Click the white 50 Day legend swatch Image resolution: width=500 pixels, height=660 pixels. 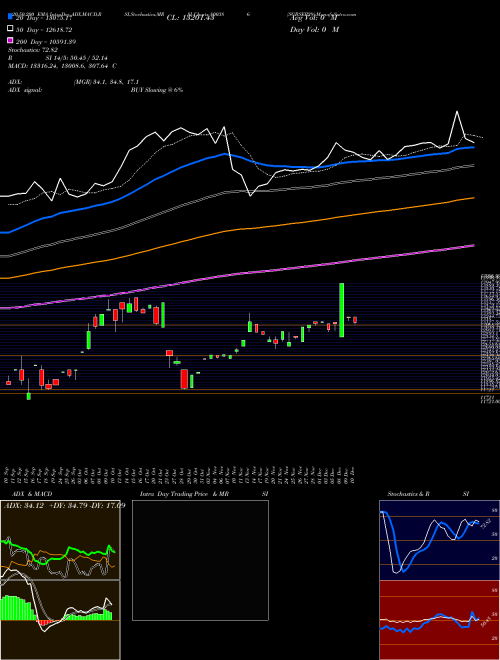pos(10,29)
